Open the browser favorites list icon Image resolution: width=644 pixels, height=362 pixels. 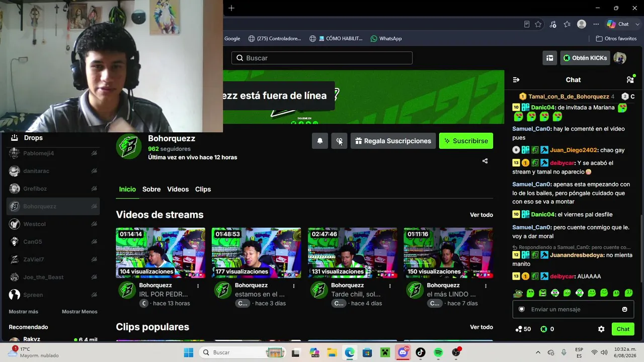[568, 24]
